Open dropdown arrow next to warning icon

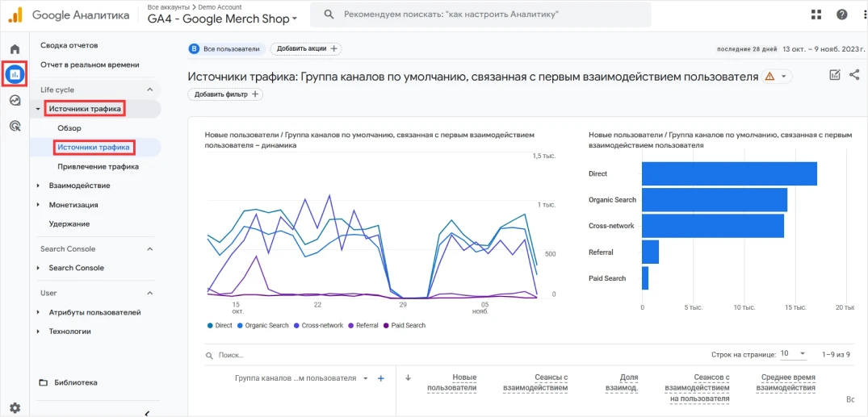pos(784,77)
